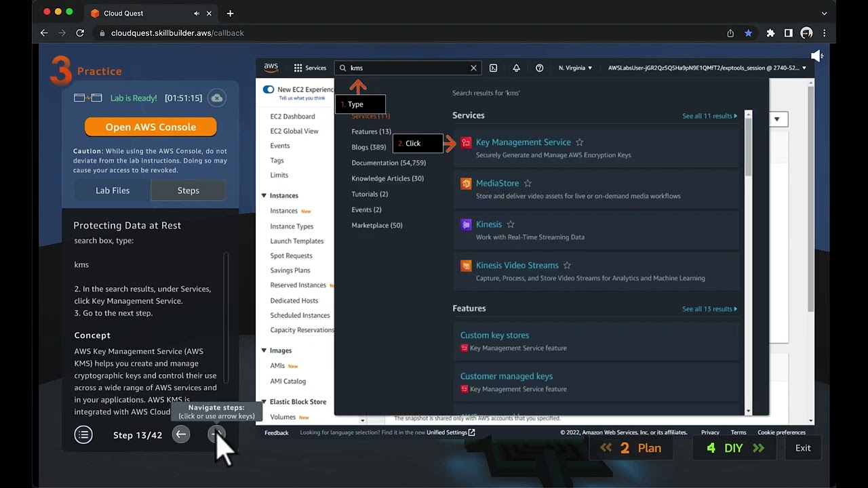868x488 pixels.
Task: Filter results by Features (13)
Action: pyautogui.click(x=371, y=131)
